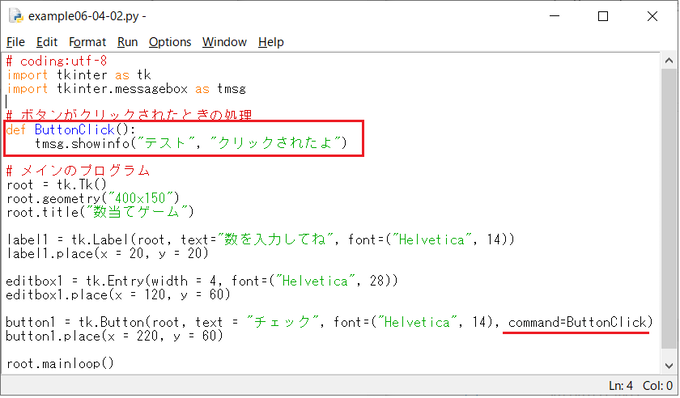680x398 pixels.
Task: Click the 'example06-04-02.py' window title
Action: [x=84, y=16]
